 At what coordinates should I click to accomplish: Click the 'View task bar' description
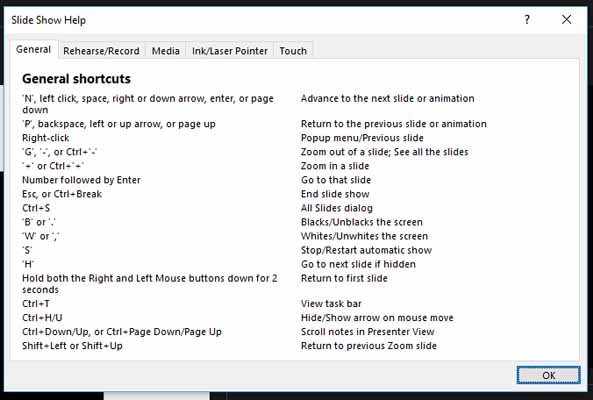pyautogui.click(x=331, y=304)
